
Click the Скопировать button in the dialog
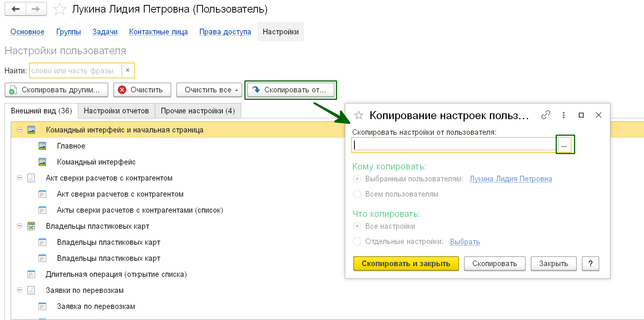[495, 263]
